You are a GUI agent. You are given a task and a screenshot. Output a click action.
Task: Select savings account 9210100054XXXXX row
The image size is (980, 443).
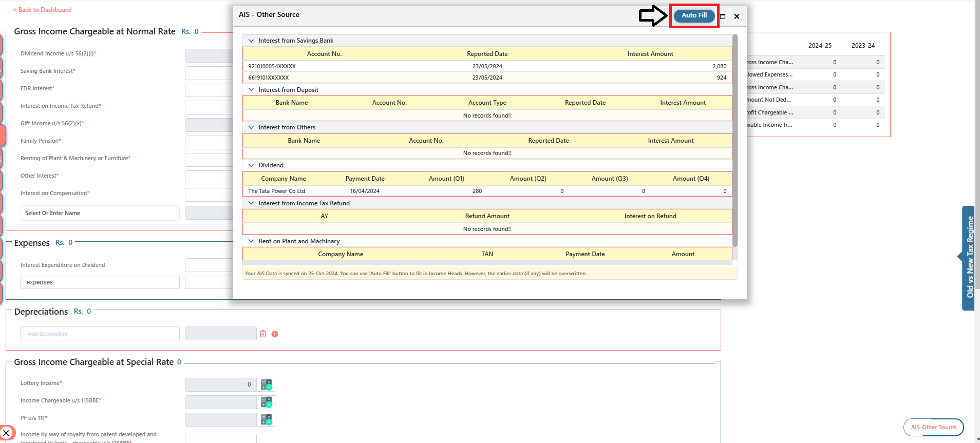point(487,66)
